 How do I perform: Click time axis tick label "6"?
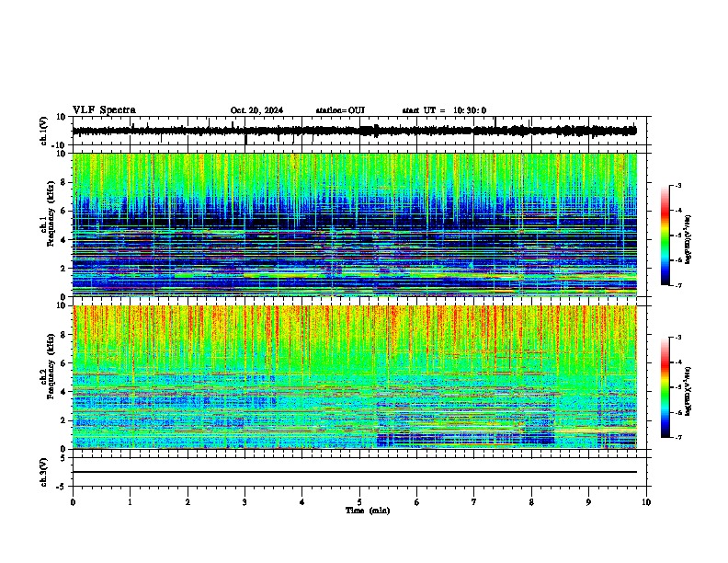click(417, 502)
